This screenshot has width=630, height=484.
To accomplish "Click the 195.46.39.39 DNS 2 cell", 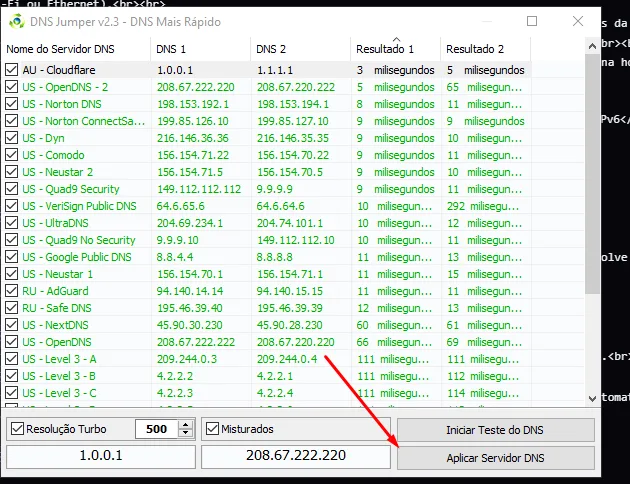I will pos(290,308).
